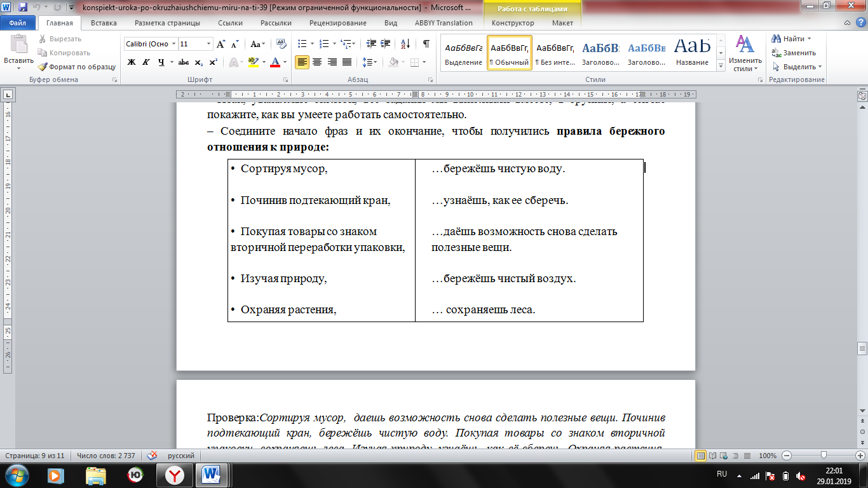This screenshot has height=488, width=868.
Task: Apply strikethrough formatting
Action: pyautogui.click(x=184, y=62)
